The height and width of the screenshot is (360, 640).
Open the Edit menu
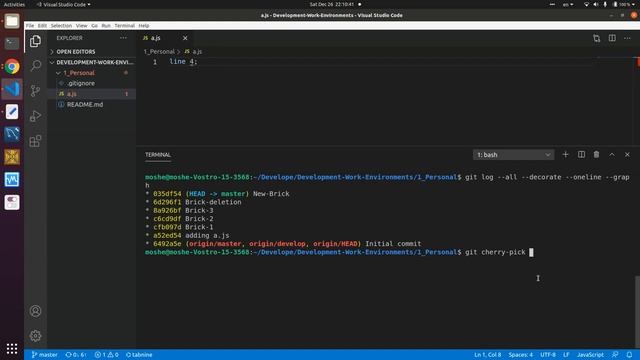42,25
